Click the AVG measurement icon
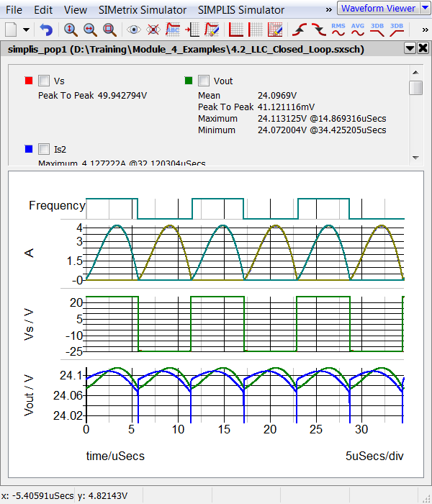Viewport: 432px width, 504px height. [x=357, y=30]
